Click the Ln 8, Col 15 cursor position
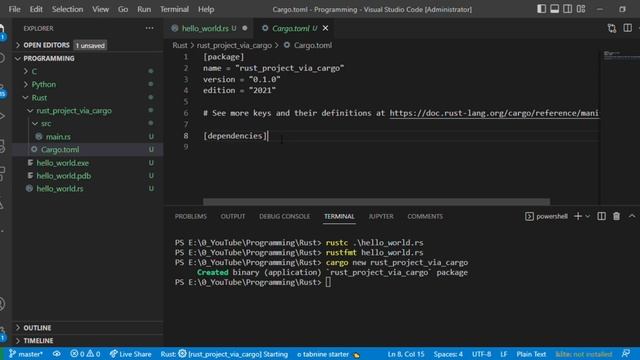The height and width of the screenshot is (360, 640). (x=406, y=354)
